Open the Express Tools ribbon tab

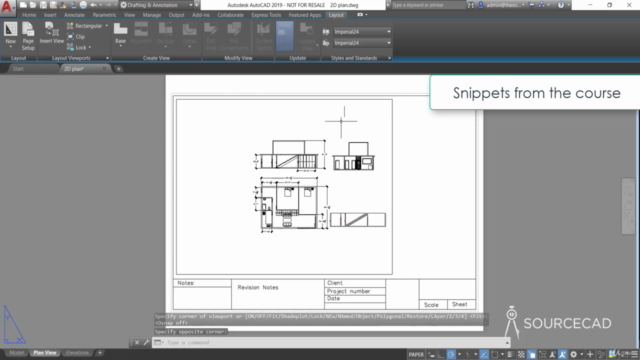[x=266, y=15]
